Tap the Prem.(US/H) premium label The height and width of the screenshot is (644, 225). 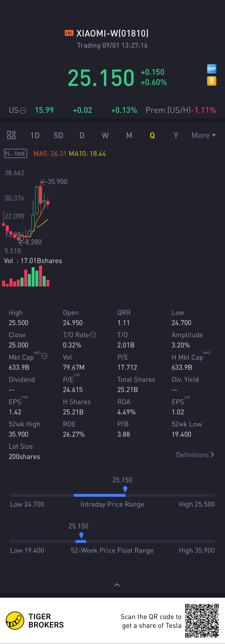168,110
